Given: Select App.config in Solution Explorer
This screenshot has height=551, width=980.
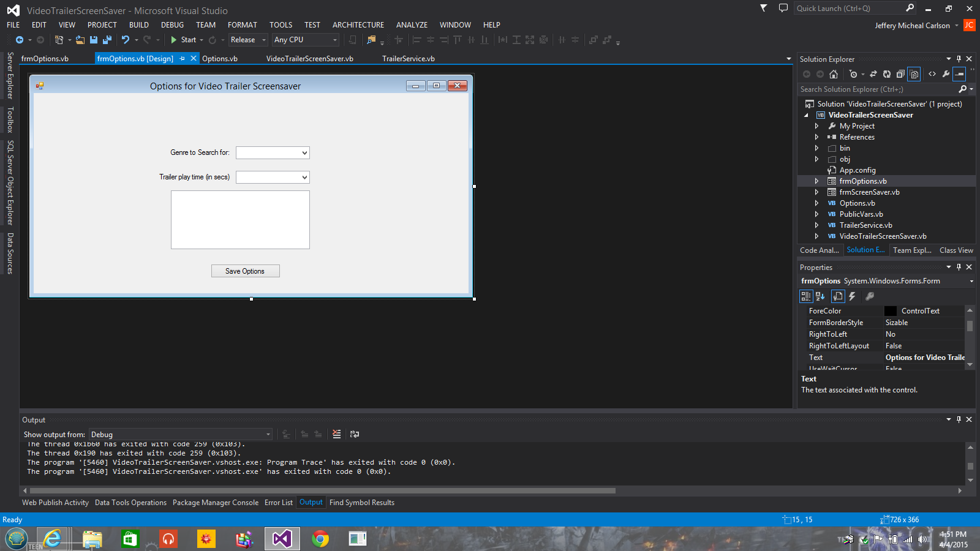Looking at the screenshot, I should [858, 170].
